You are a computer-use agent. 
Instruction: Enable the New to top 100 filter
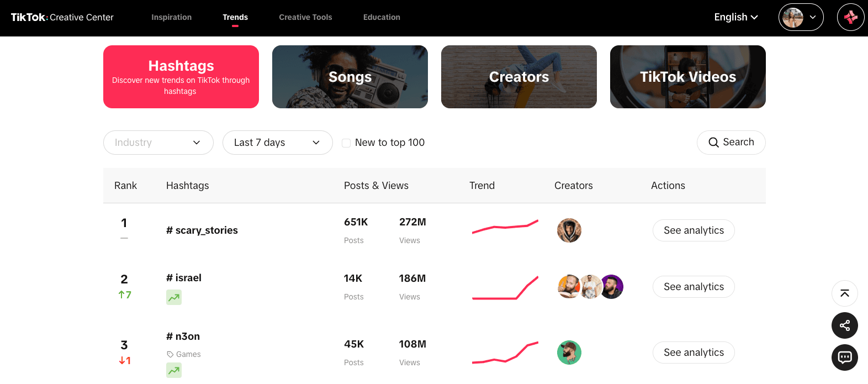(346, 143)
